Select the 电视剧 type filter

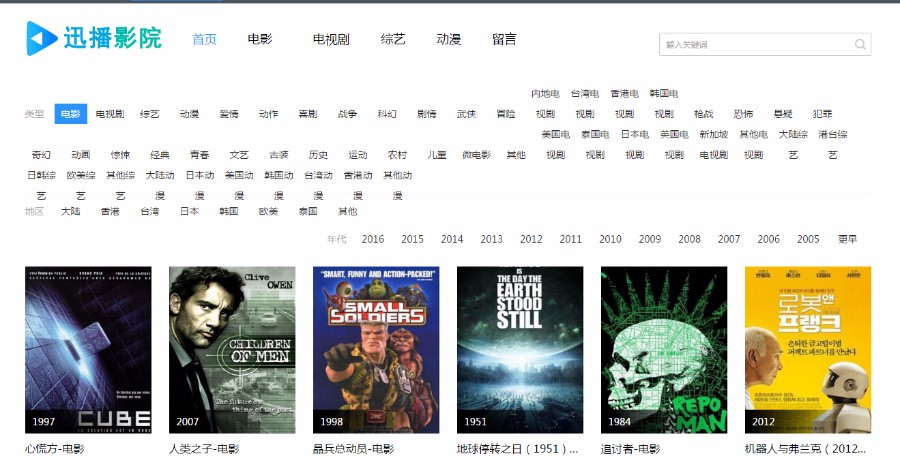click(110, 114)
